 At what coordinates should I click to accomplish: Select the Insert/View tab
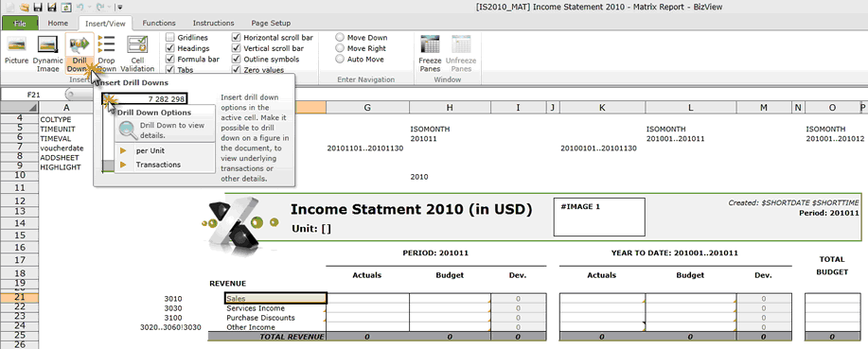pos(105,24)
